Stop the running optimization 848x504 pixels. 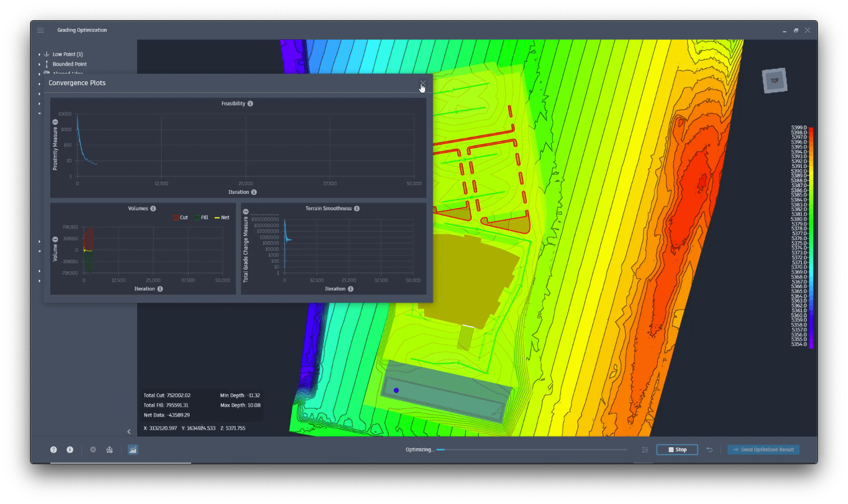click(677, 450)
